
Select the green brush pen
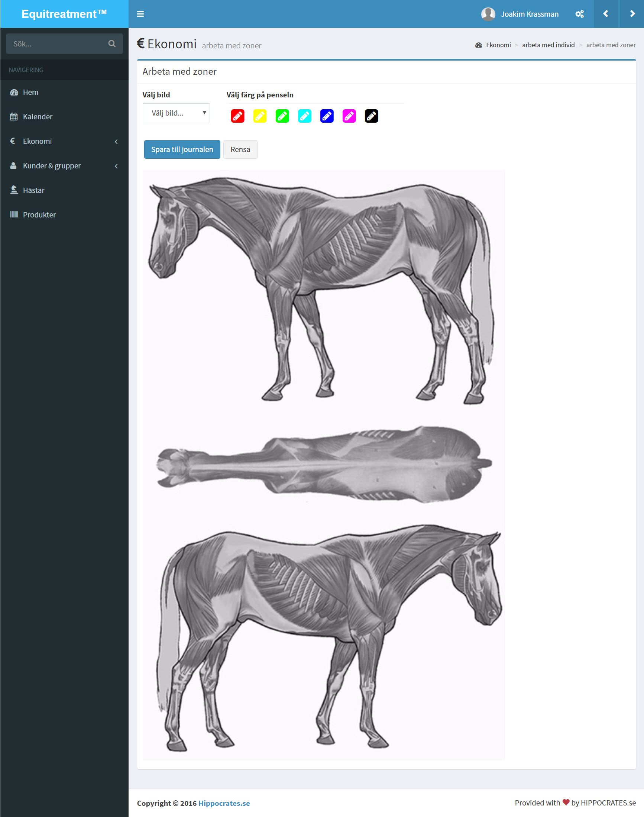(282, 116)
